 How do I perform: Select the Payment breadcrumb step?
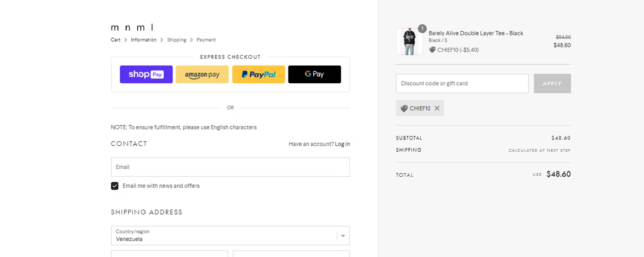pos(206,40)
